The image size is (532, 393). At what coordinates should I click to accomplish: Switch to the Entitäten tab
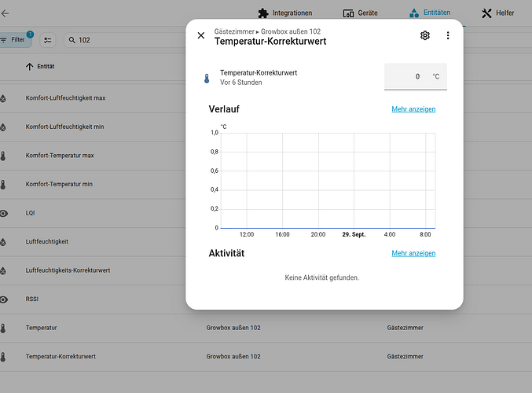pyautogui.click(x=430, y=13)
